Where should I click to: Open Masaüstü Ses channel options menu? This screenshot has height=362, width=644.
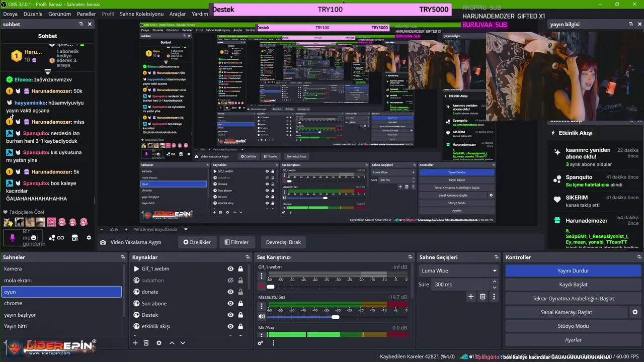tap(261, 306)
